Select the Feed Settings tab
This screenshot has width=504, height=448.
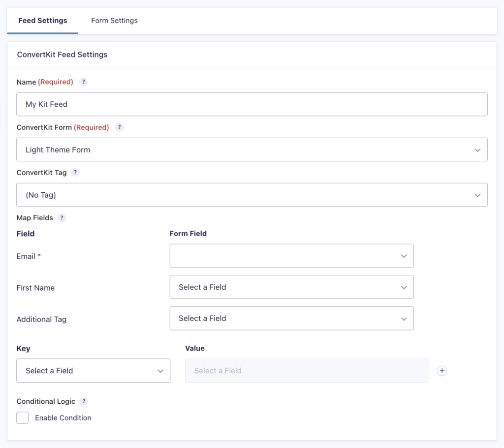coord(42,21)
